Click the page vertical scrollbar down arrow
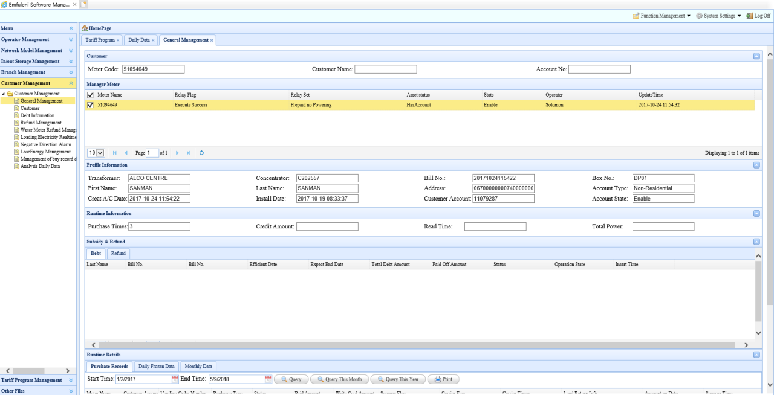Image resolution: width=774 pixels, height=396 pixels. tap(770, 384)
